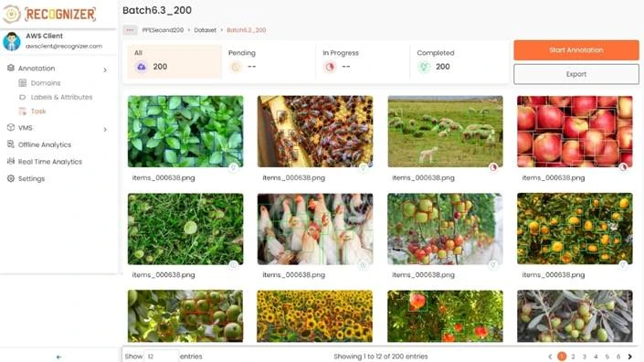
Task: Open Labels & Attributes in the sidebar
Action: [x=61, y=98]
